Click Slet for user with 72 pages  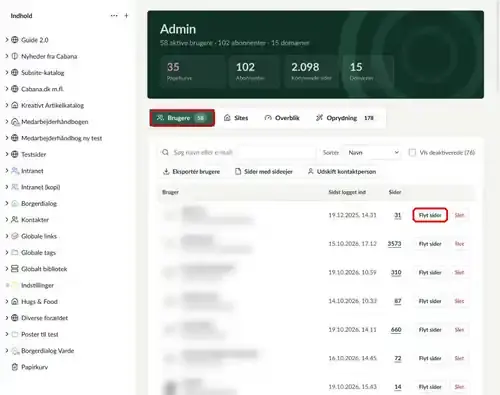(459, 358)
